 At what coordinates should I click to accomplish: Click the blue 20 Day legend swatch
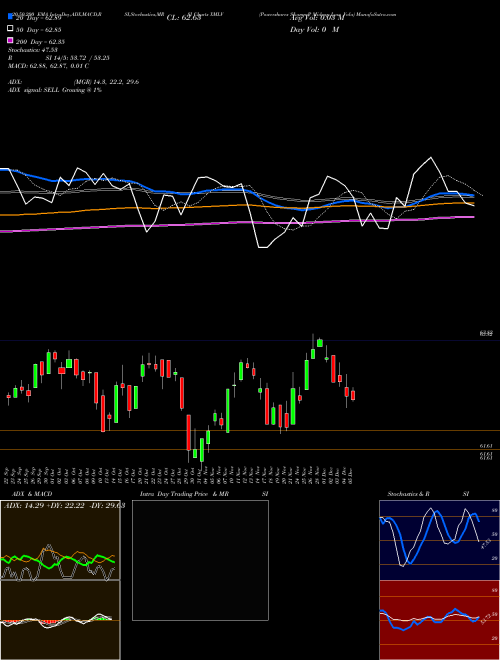pos(10,16)
